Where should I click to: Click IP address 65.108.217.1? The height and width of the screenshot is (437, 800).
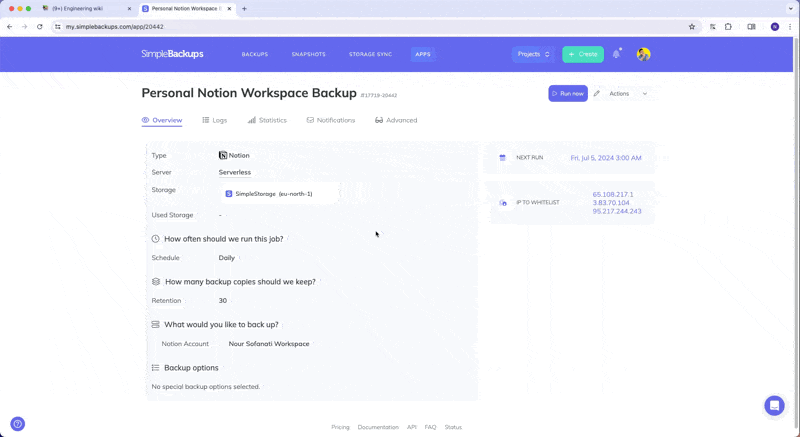click(x=613, y=194)
